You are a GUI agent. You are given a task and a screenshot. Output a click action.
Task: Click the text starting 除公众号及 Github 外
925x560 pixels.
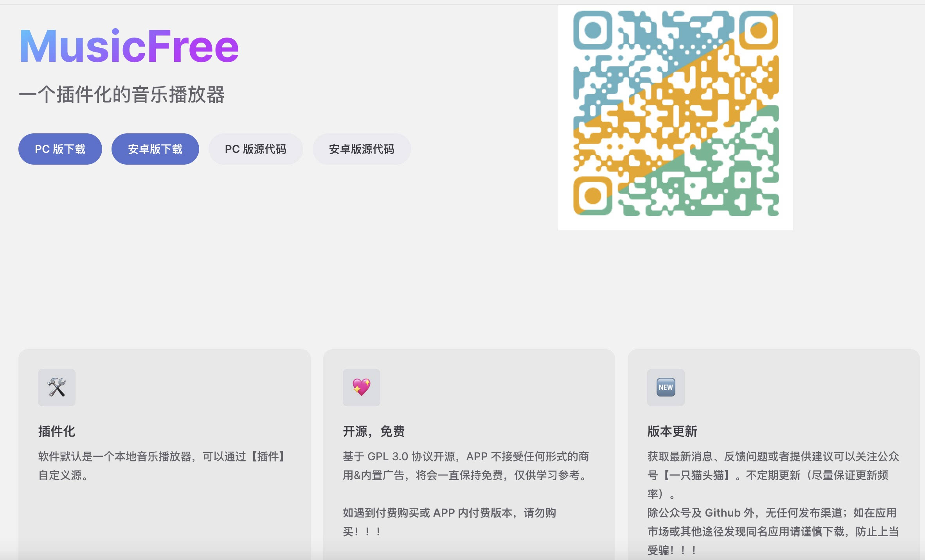click(773, 531)
